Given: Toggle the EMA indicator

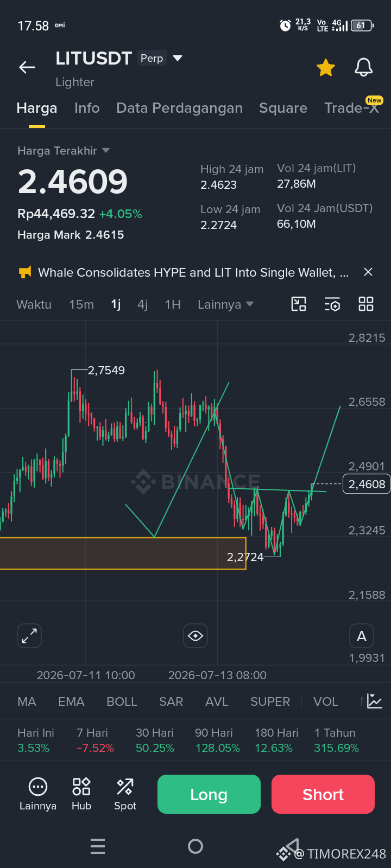Looking at the screenshot, I should point(71,701).
